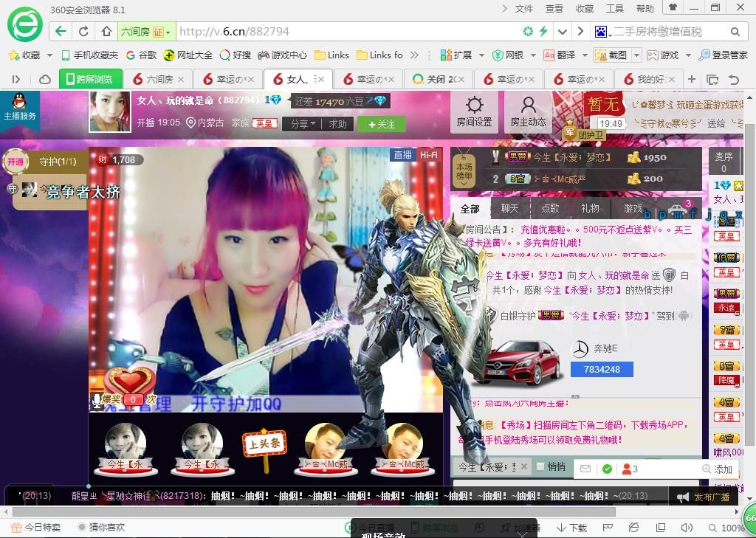Toggle the 悄悄 whisper checkbox
Viewport: 756px width, 538px height.
click(x=540, y=466)
